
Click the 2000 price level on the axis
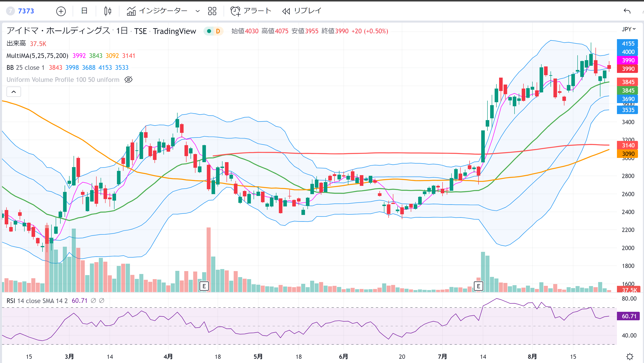(628, 248)
